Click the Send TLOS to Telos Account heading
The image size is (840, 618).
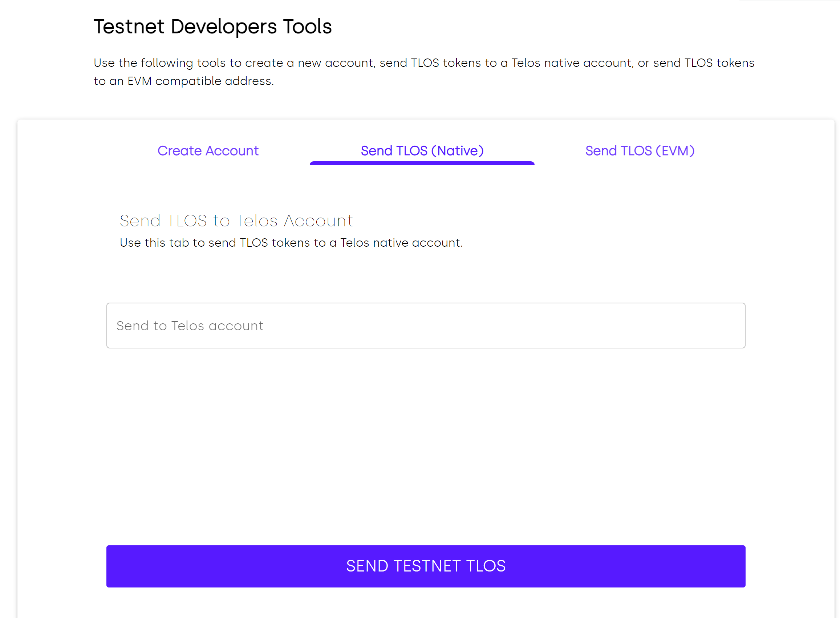[236, 221]
